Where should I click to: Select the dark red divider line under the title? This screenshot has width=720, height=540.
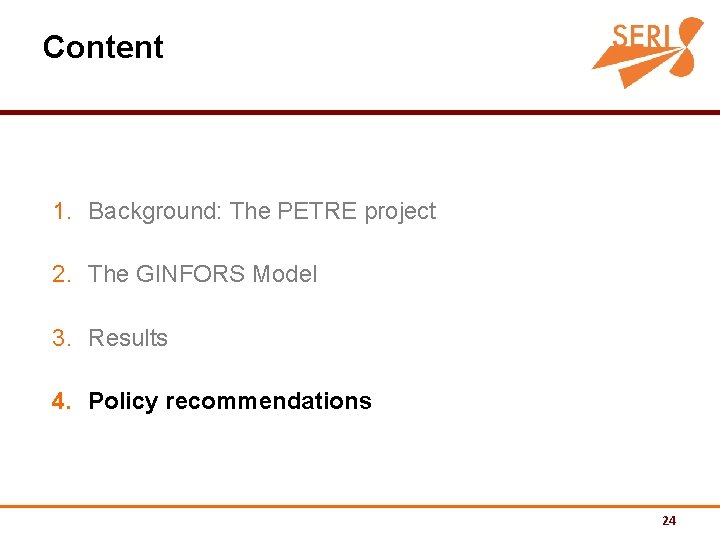360,112
